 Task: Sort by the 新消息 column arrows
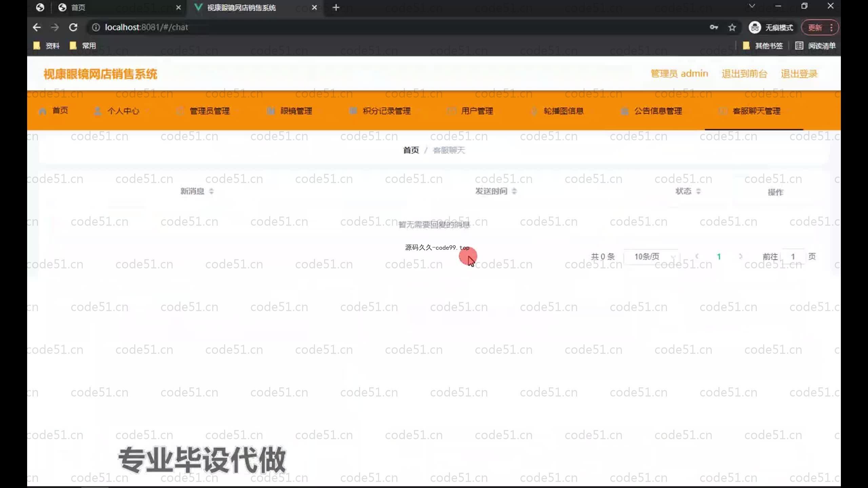pos(211,191)
